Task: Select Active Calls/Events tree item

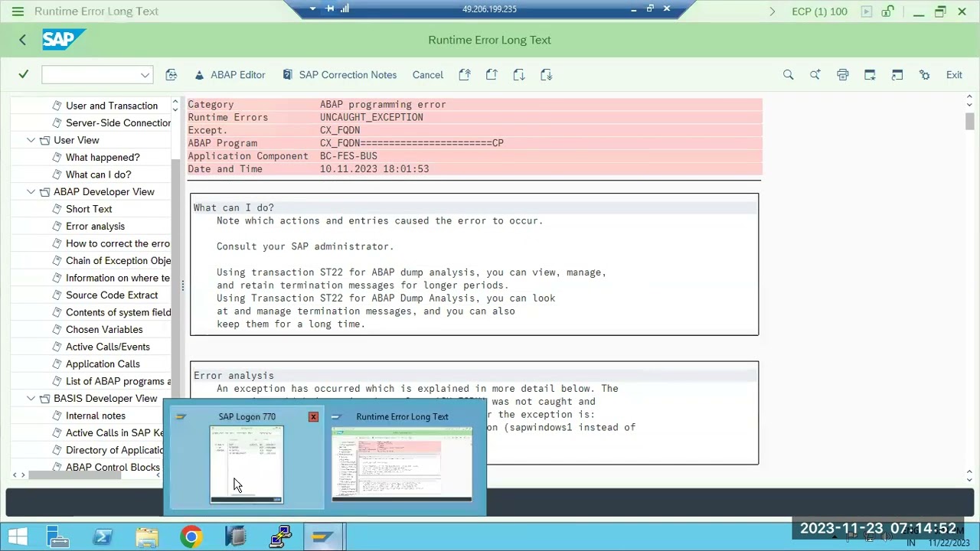Action: 108,347
